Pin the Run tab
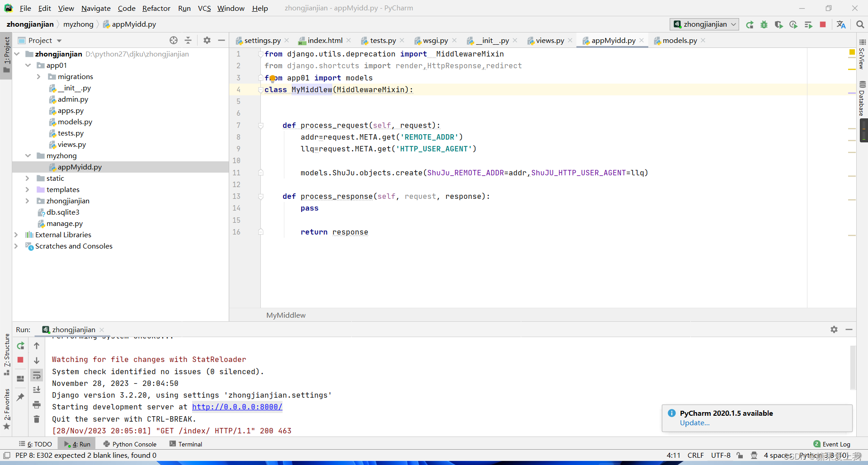868x465 pixels. (x=20, y=397)
